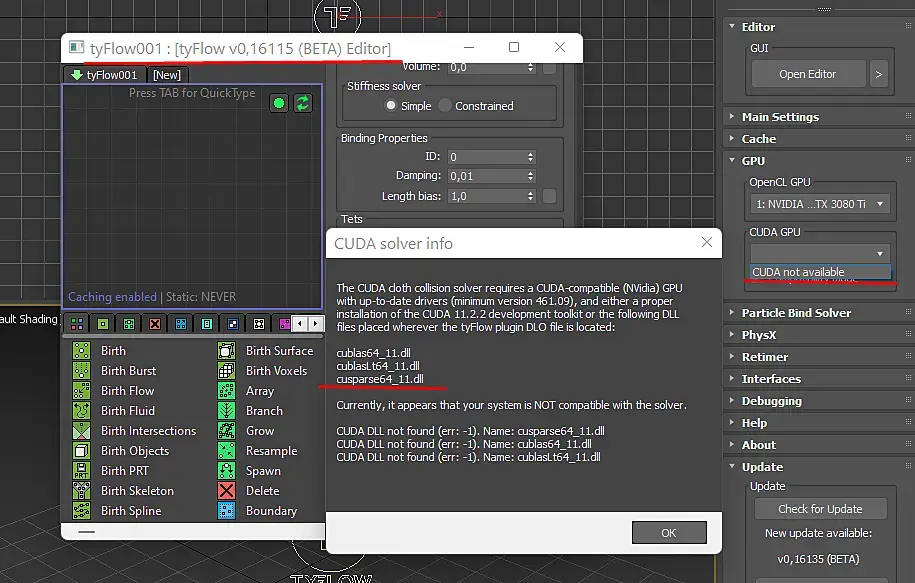Select the Birth operator icon
Screen dimensions: 915x583
point(81,351)
